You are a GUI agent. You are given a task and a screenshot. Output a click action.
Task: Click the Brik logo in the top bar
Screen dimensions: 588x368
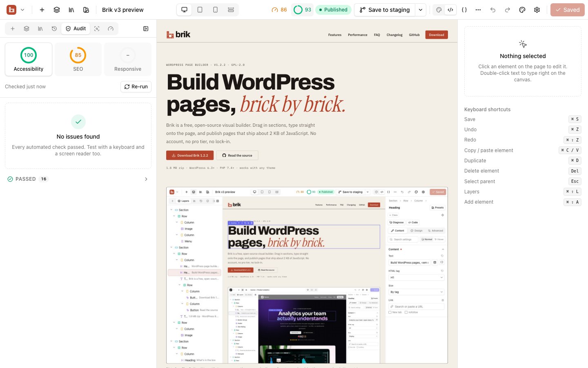tap(11, 10)
